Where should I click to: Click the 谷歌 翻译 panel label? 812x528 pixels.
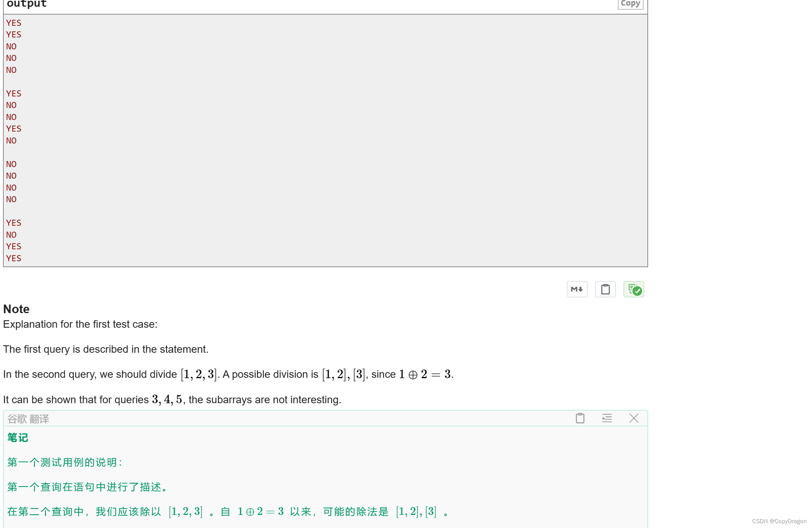(x=28, y=419)
